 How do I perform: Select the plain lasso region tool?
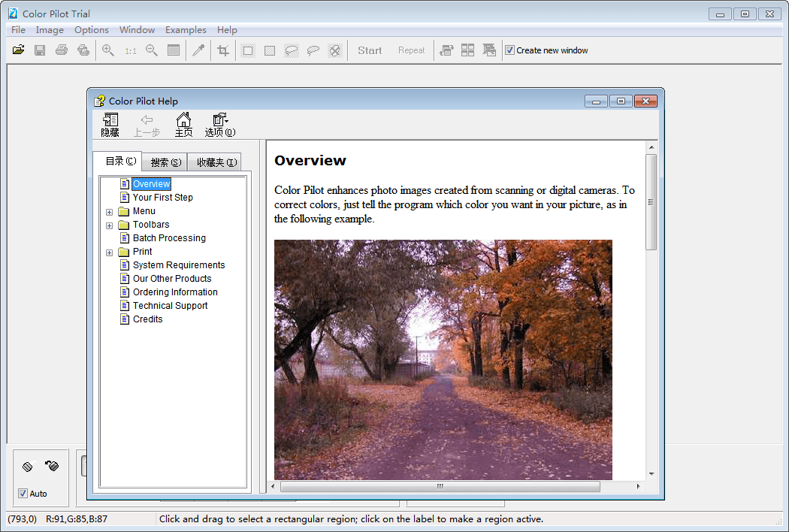point(313,50)
